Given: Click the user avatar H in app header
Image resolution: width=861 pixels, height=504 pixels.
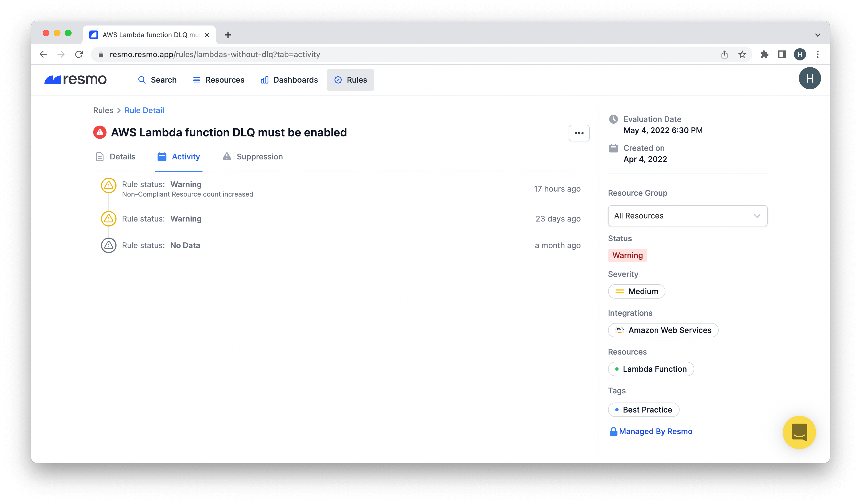Looking at the screenshot, I should tap(809, 78).
